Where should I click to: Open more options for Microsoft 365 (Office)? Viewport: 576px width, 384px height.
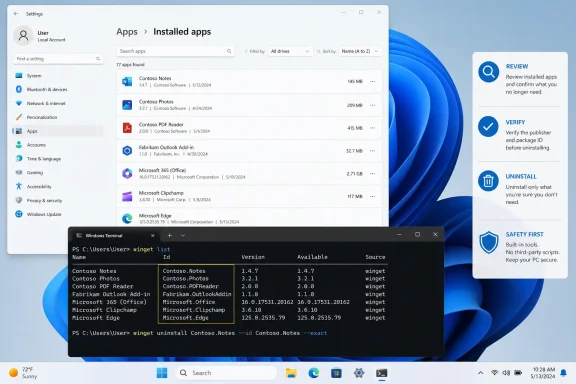tap(372, 173)
